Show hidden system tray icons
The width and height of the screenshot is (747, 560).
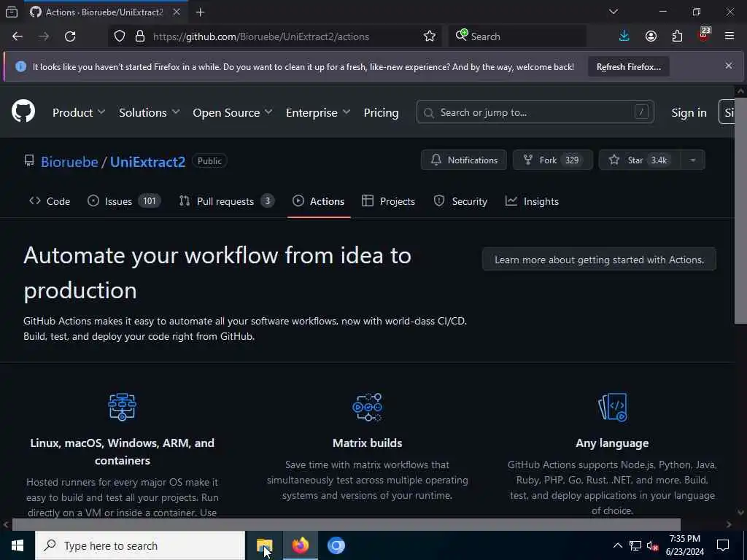point(617,545)
